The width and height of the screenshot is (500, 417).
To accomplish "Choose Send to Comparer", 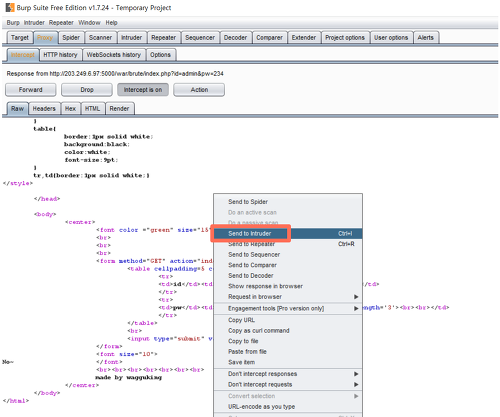I will (x=288, y=265).
